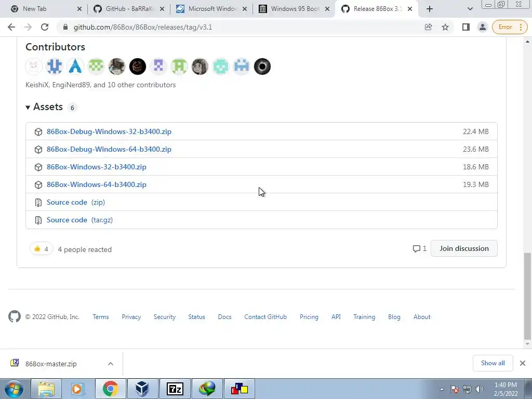Viewport: 532px width, 399px height.
Task: Close the Windows 95 Boot tab
Action: [x=327, y=9]
